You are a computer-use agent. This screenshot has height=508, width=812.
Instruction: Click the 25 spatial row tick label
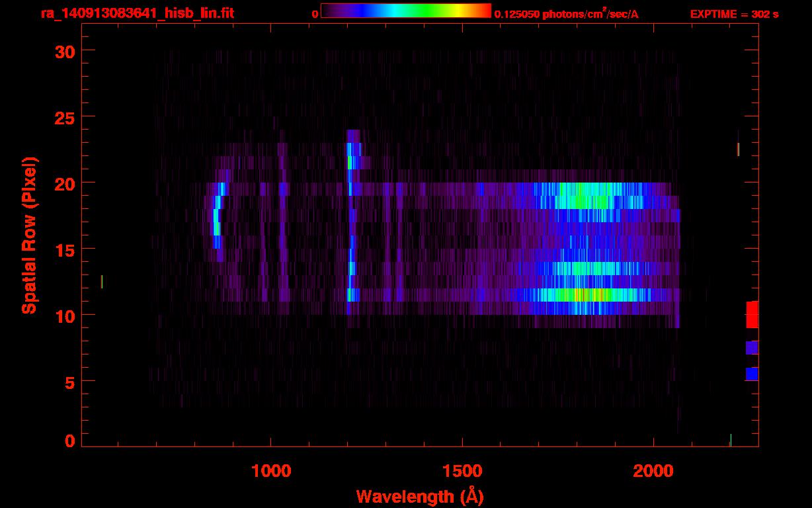[x=65, y=117]
